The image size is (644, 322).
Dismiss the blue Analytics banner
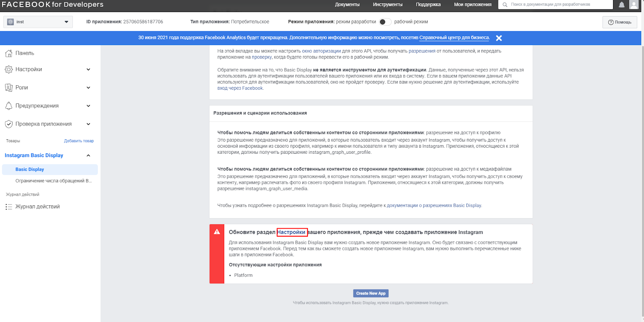click(x=499, y=38)
